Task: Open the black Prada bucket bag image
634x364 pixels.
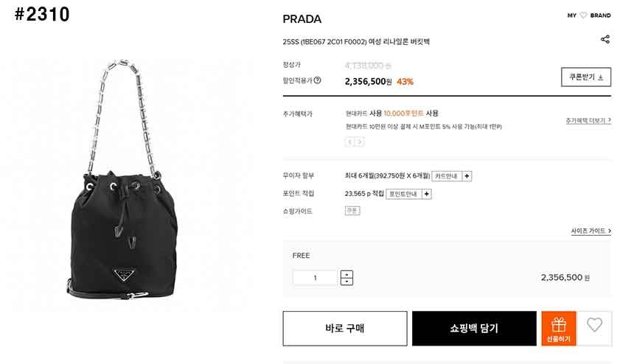Action: pyautogui.click(x=124, y=180)
